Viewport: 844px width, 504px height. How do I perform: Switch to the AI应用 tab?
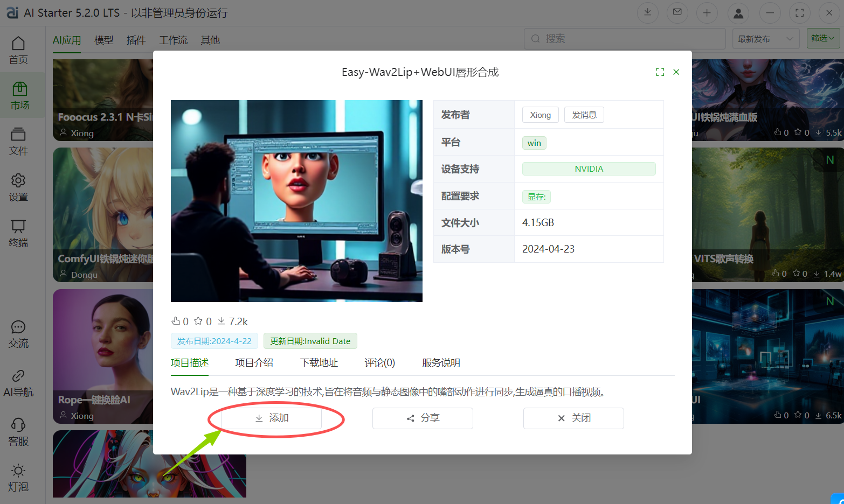tap(67, 40)
